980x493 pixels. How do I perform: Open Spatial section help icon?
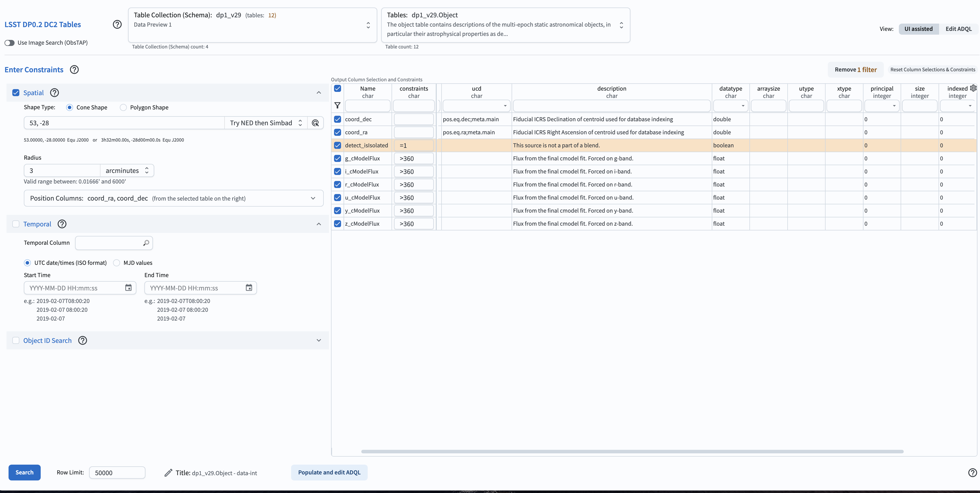coord(55,93)
